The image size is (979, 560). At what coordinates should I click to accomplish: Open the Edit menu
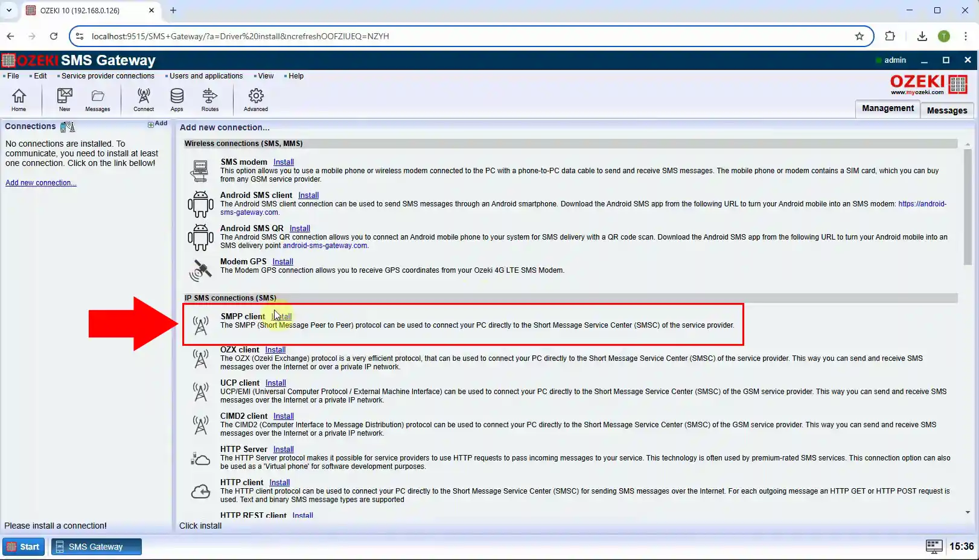(x=40, y=76)
